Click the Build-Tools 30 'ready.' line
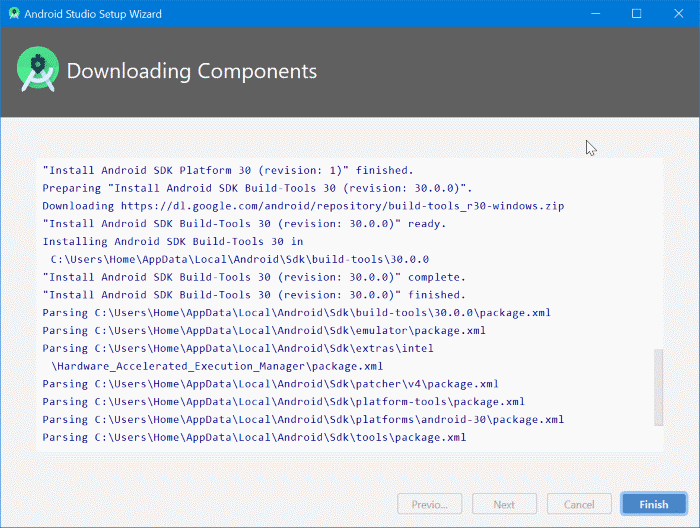The width and height of the screenshot is (700, 528). point(244,224)
